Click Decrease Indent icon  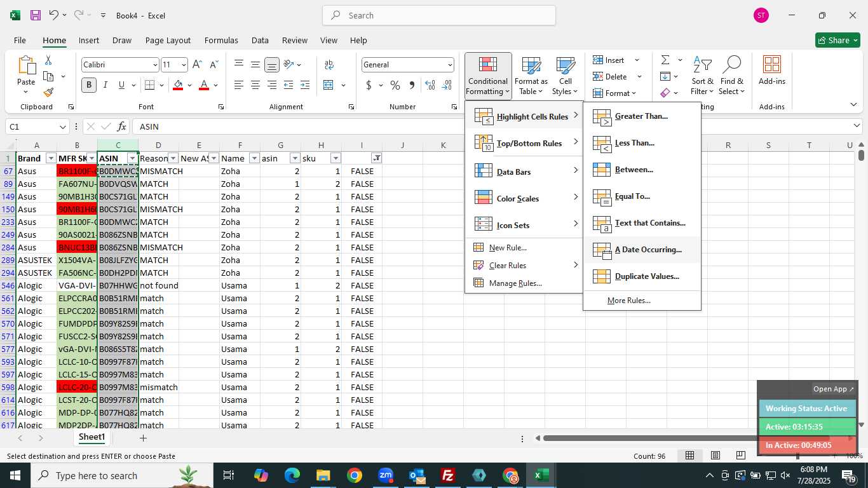coord(288,85)
